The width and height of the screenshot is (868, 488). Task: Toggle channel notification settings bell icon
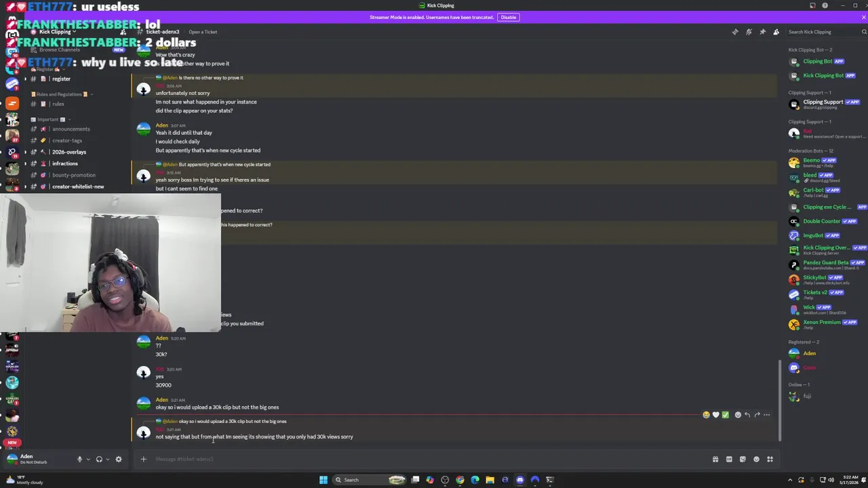(x=749, y=32)
